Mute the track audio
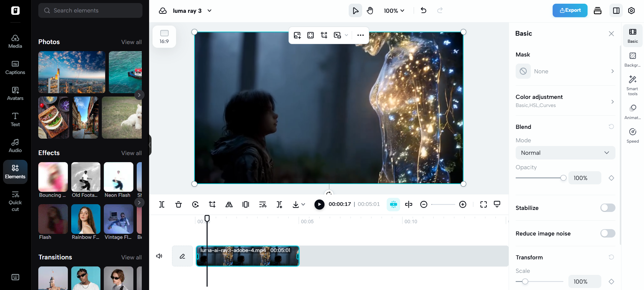Screen dimensions: 644x290 tap(159, 256)
